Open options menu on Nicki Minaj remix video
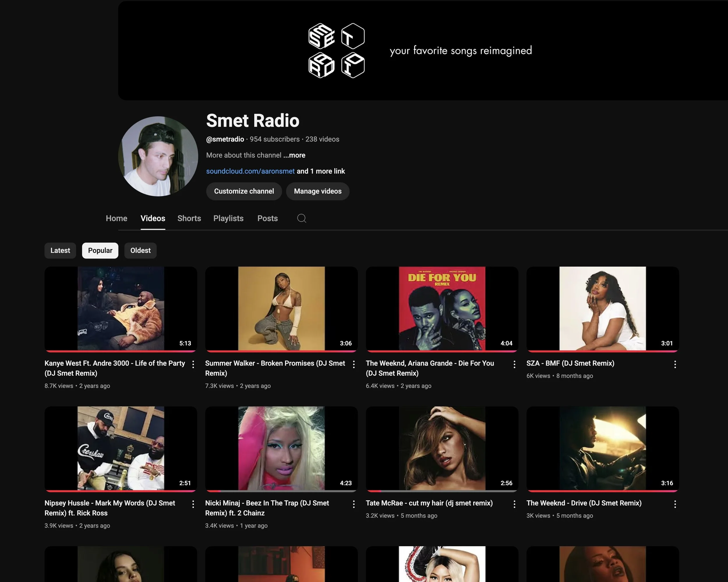 (x=354, y=504)
